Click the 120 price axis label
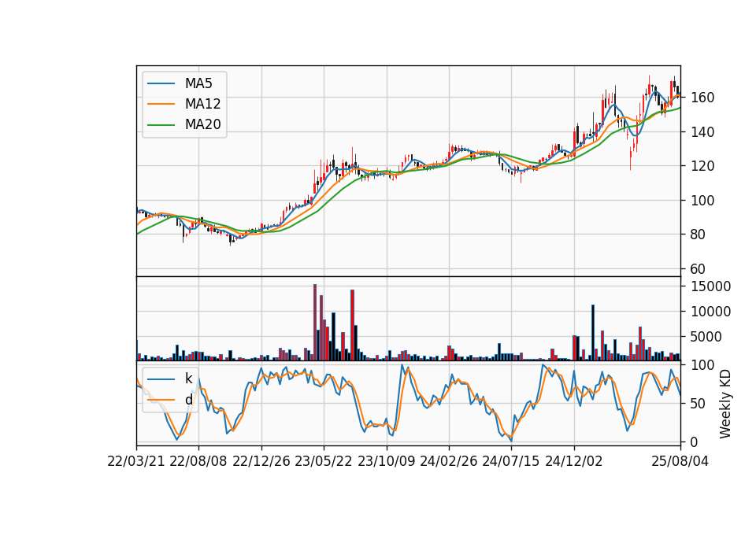 click(702, 166)
